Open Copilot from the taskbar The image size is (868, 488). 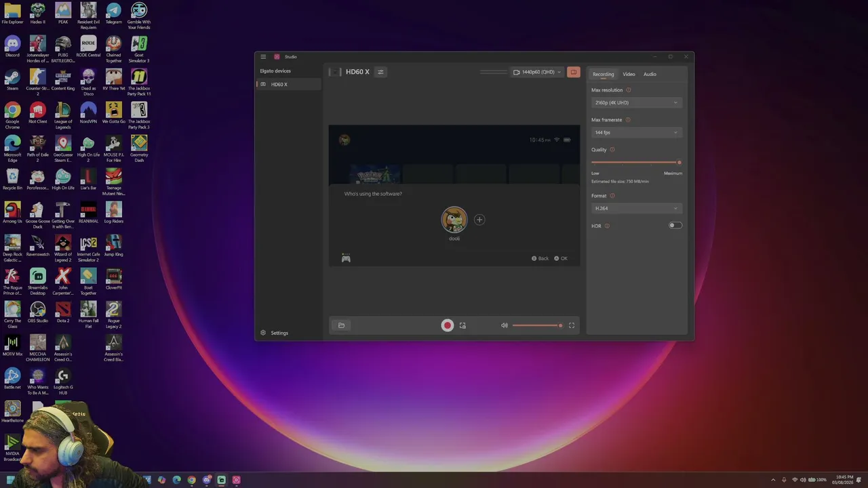[x=161, y=480]
